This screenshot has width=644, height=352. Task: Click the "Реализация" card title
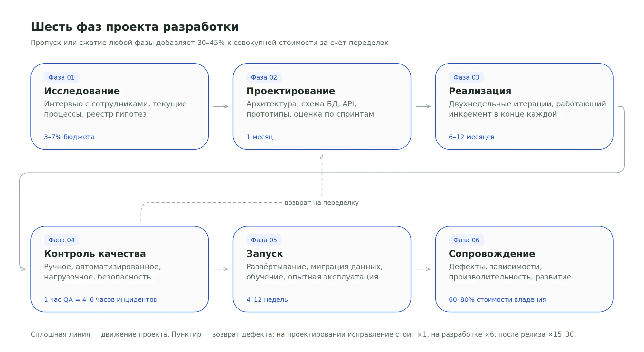(x=480, y=91)
